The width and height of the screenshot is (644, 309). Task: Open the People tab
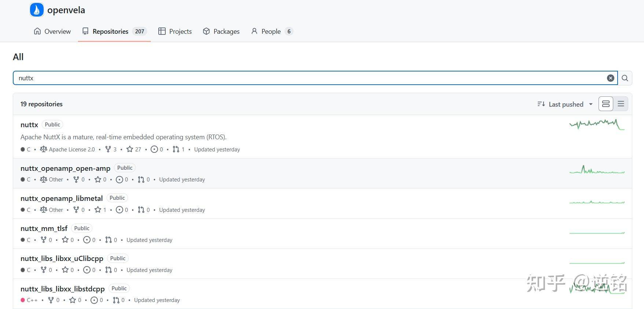(x=272, y=31)
